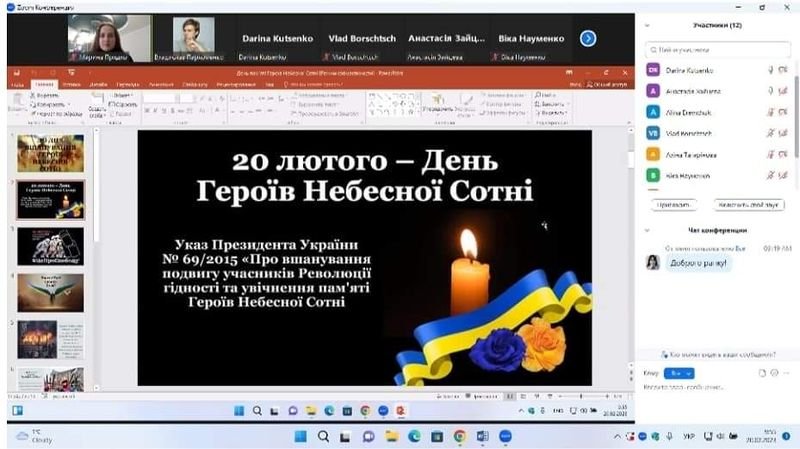Open the chat recipient dropdown
Image resolution: width=800 pixels, height=449 pixels.
[x=681, y=372]
